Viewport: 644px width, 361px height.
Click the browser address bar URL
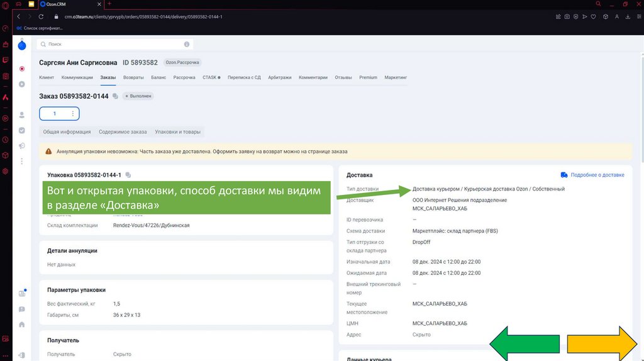tap(143, 17)
